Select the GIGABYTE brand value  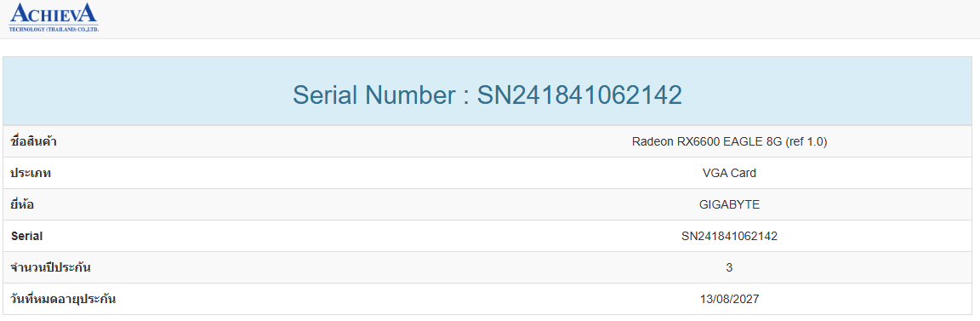729,204
